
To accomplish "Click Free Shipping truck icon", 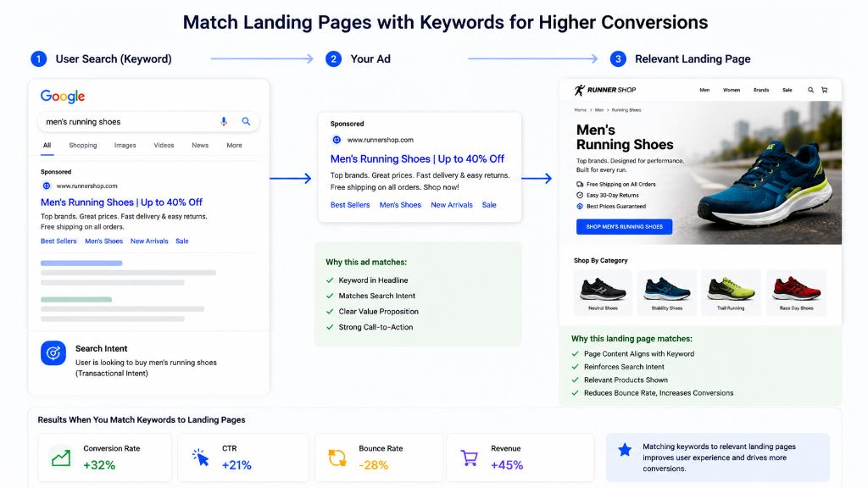I will tap(580, 184).
